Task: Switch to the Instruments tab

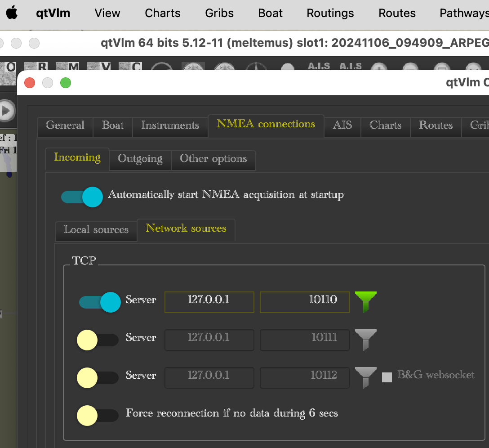Action: [x=170, y=127]
